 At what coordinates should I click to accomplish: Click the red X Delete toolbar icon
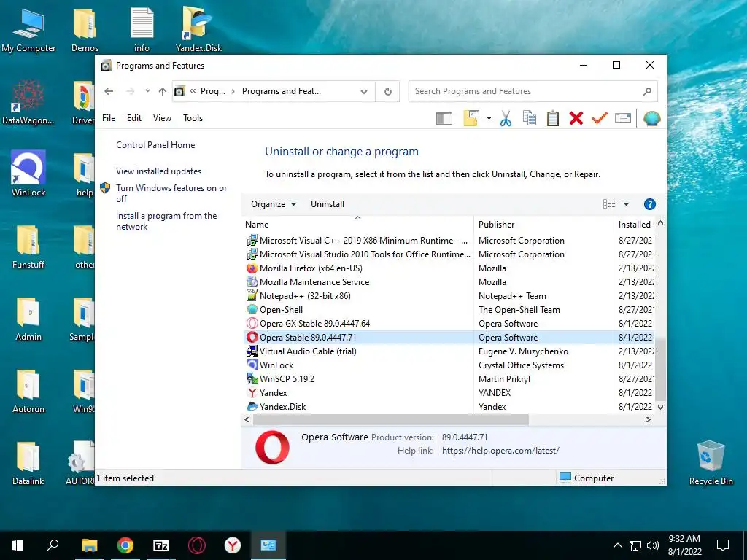576,118
